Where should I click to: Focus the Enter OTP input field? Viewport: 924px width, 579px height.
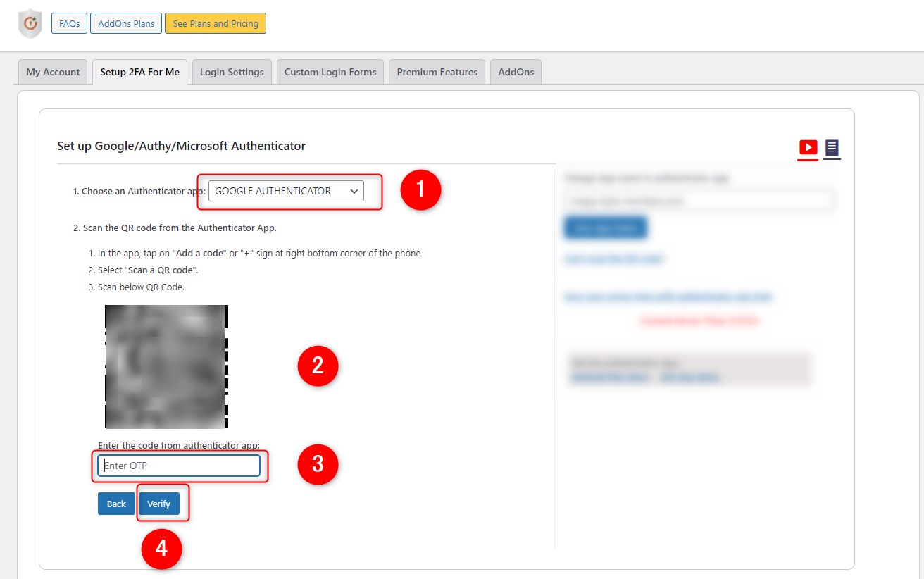[x=179, y=466]
